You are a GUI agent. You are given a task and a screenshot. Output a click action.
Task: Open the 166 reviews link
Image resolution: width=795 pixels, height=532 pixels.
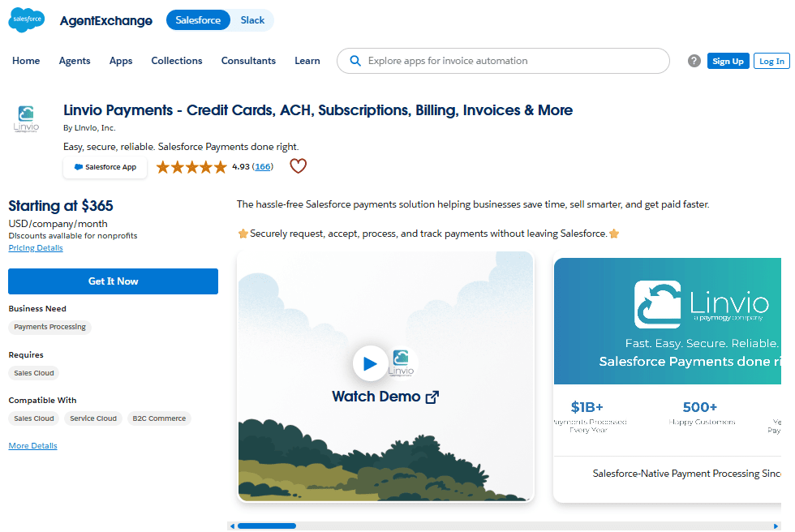point(263,167)
